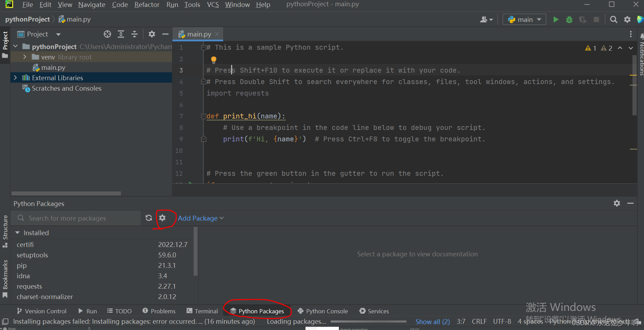Collapse the pythonProject root folder
644x330 pixels.
click(x=15, y=46)
